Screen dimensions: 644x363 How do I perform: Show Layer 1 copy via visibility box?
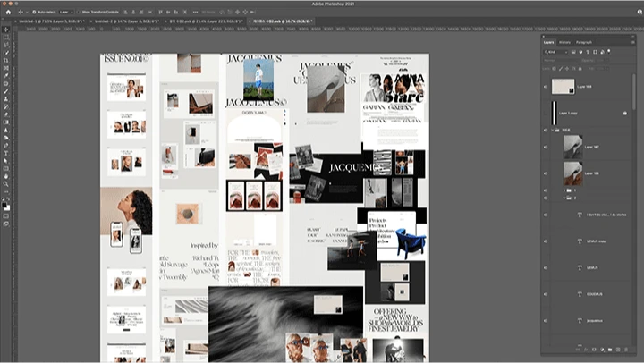546,113
